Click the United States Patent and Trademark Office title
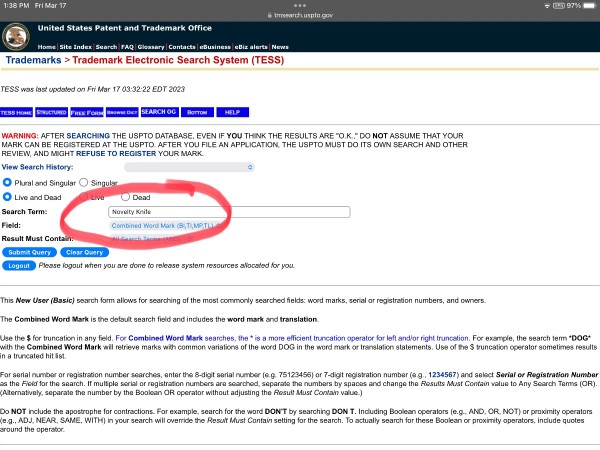Viewport: 600px width, 450px height. 125,28
